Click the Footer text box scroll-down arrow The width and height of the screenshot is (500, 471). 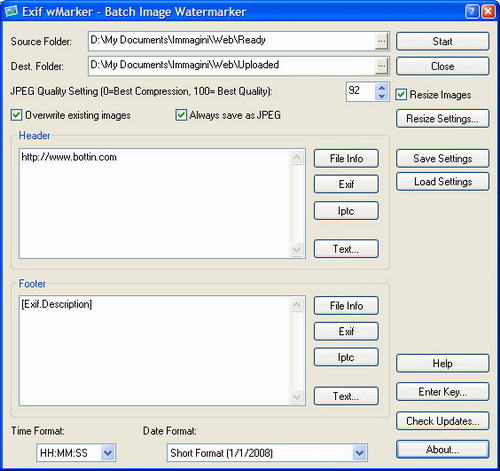[x=297, y=396]
